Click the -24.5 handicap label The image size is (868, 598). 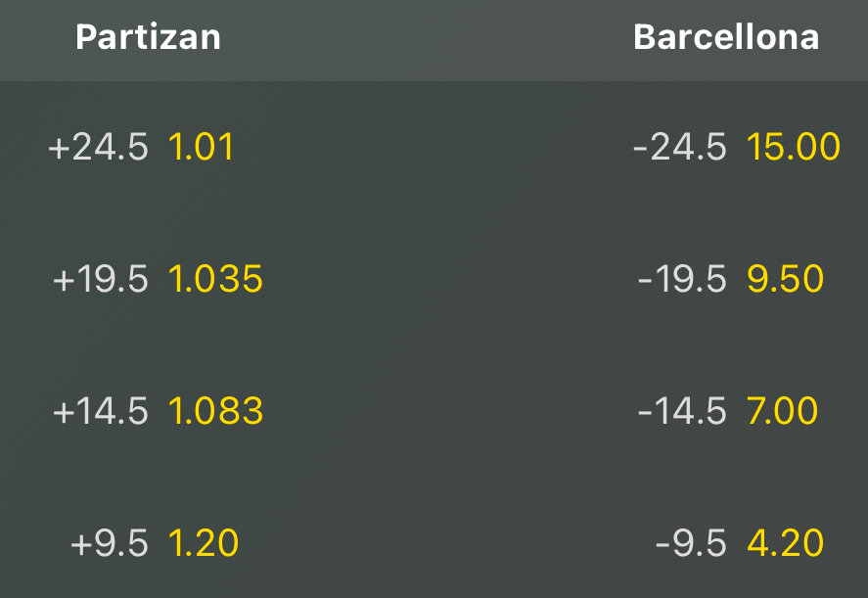[680, 148]
